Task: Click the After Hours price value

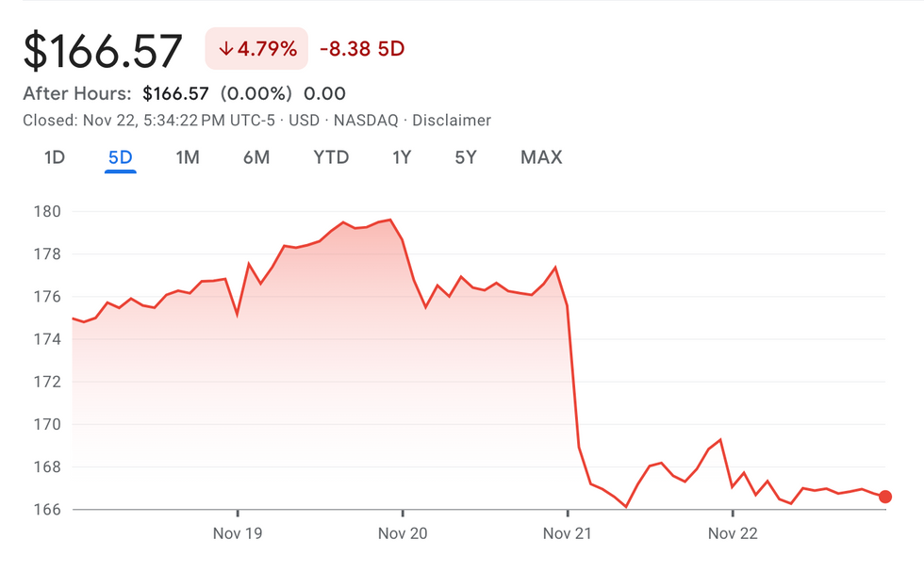Action: 175,93
